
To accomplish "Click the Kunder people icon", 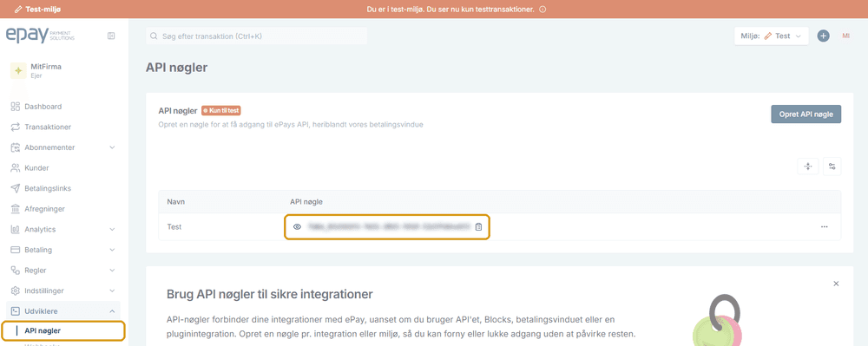I will tap(16, 168).
